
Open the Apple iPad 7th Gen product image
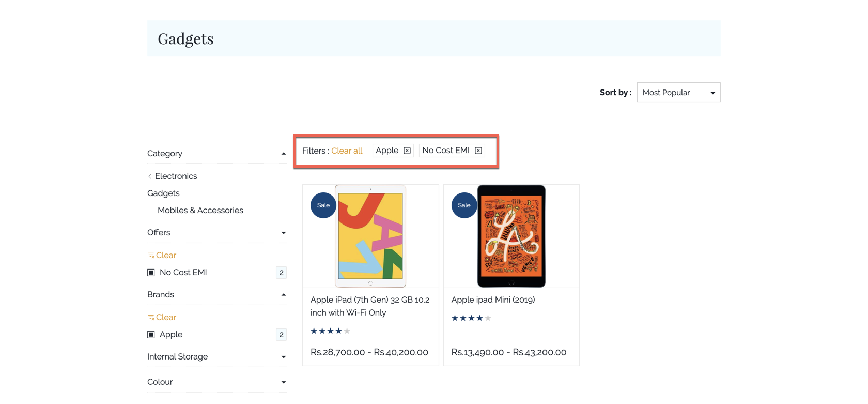click(370, 236)
